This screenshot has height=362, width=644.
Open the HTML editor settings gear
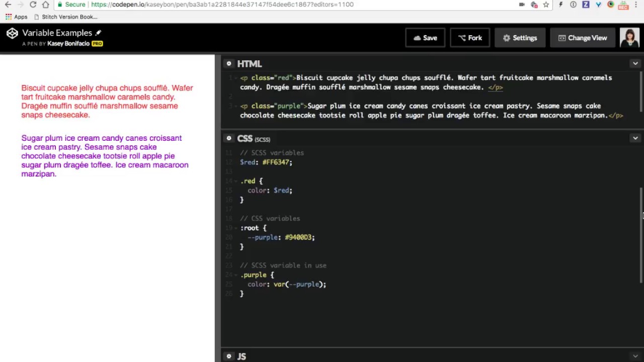click(x=229, y=64)
